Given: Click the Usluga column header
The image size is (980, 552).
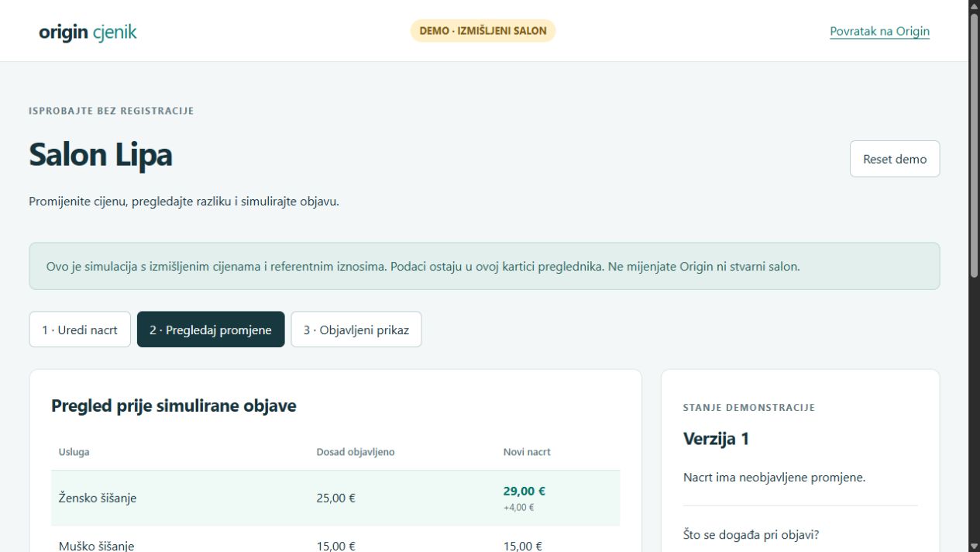Looking at the screenshot, I should [74, 452].
